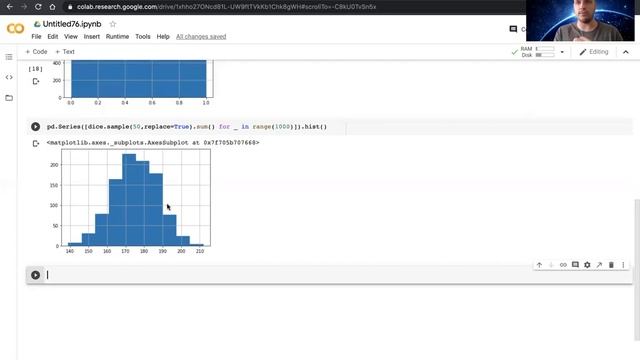The width and height of the screenshot is (640, 360).
Task: Toggle output of the histogram cell
Action: coord(36,144)
